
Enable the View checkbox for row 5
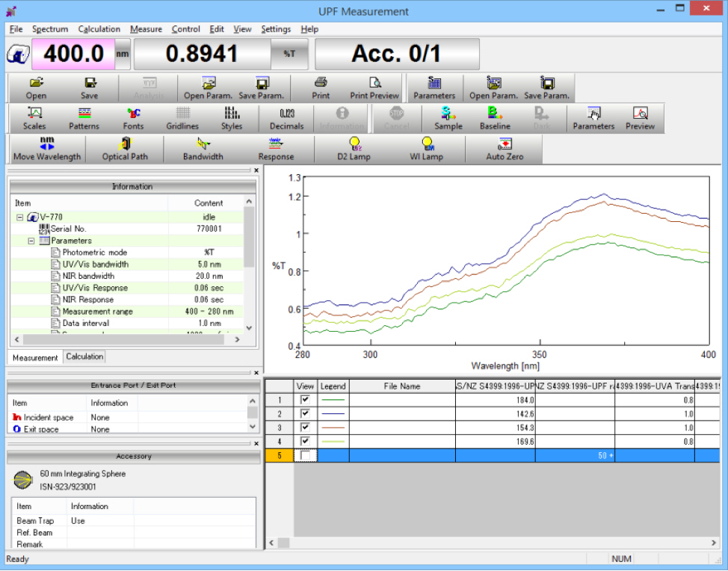click(305, 455)
